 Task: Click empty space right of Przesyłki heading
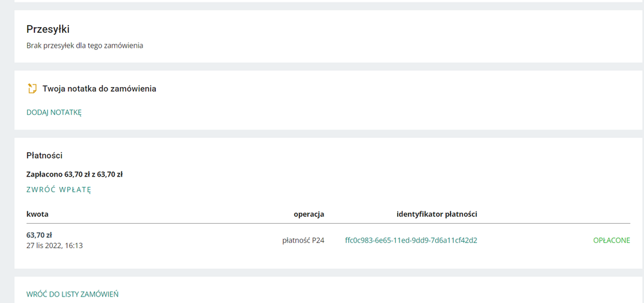(x=355, y=29)
